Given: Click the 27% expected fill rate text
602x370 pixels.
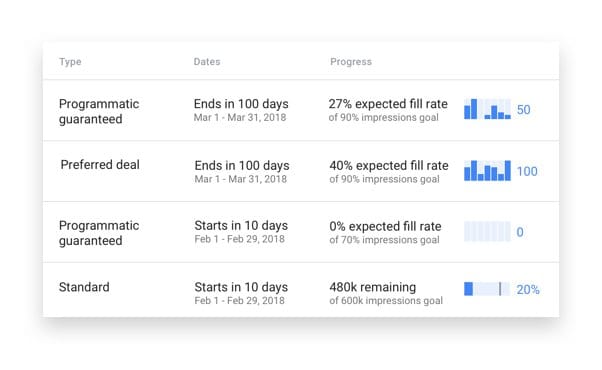Looking at the screenshot, I should [388, 104].
